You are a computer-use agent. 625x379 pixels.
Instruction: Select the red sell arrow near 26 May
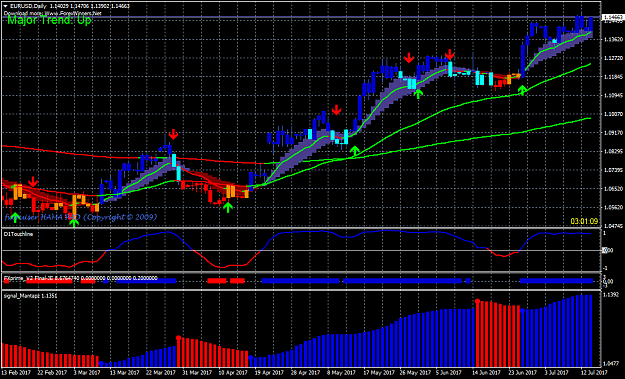click(x=409, y=58)
